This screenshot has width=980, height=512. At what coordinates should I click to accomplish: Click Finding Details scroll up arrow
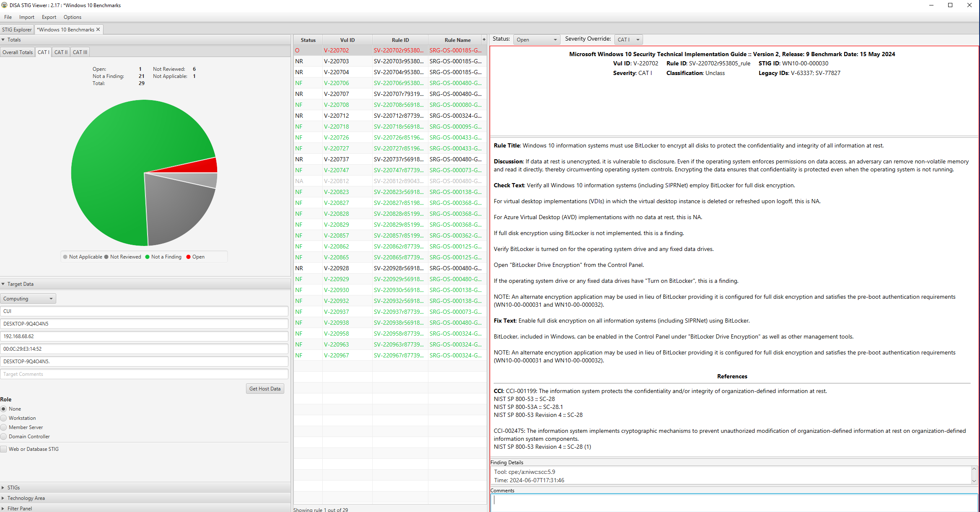coord(974,469)
